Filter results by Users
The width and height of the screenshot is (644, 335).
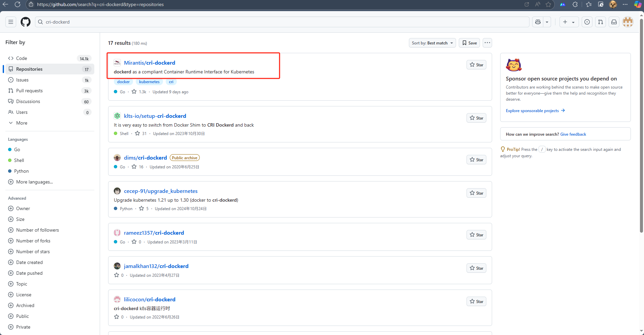pos(50,112)
